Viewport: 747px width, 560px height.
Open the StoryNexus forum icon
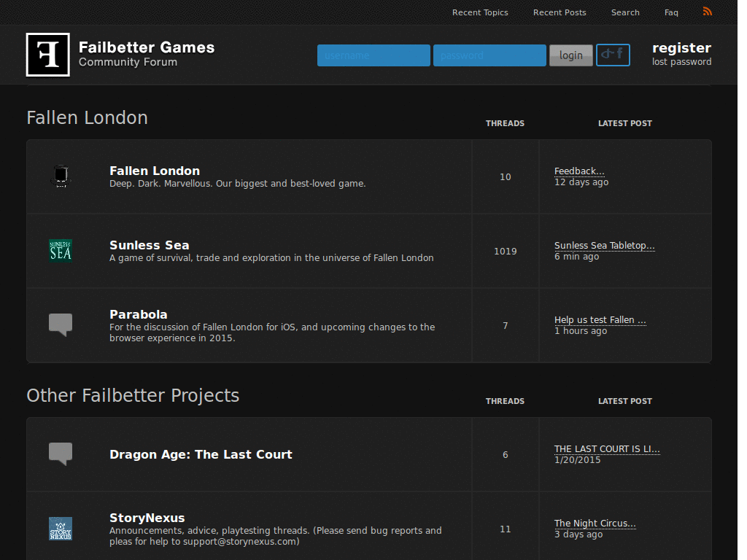pyautogui.click(x=60, y=529)
